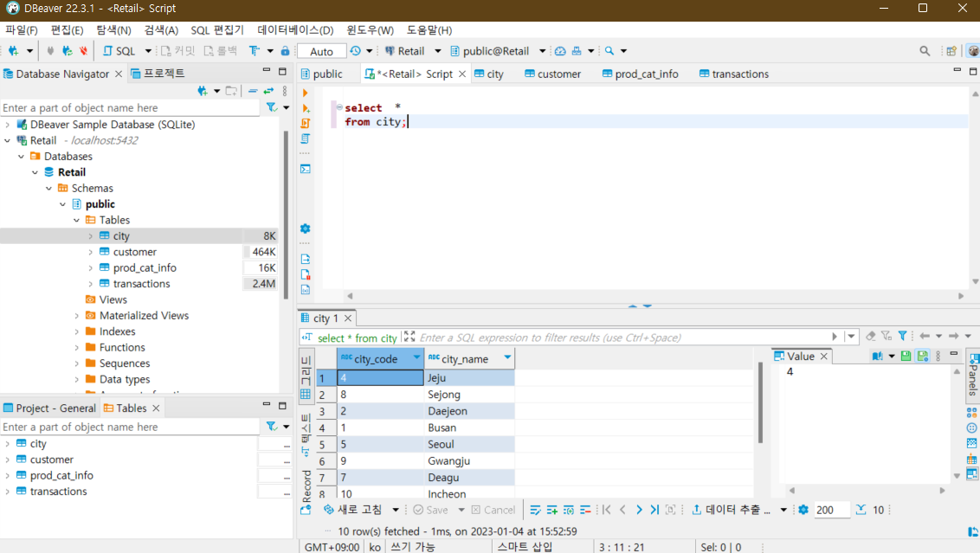Open the 파일(F) menu

pos(22,30)
